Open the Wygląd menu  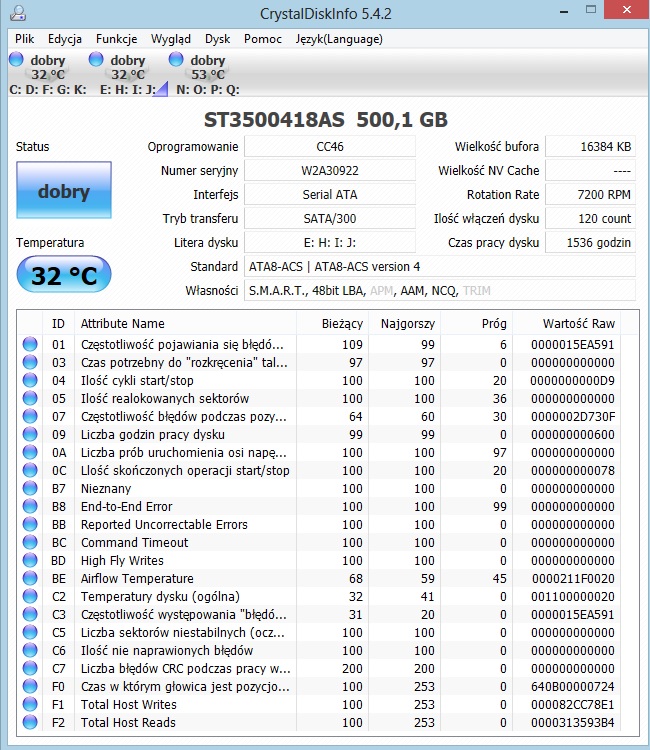(171, 39)
